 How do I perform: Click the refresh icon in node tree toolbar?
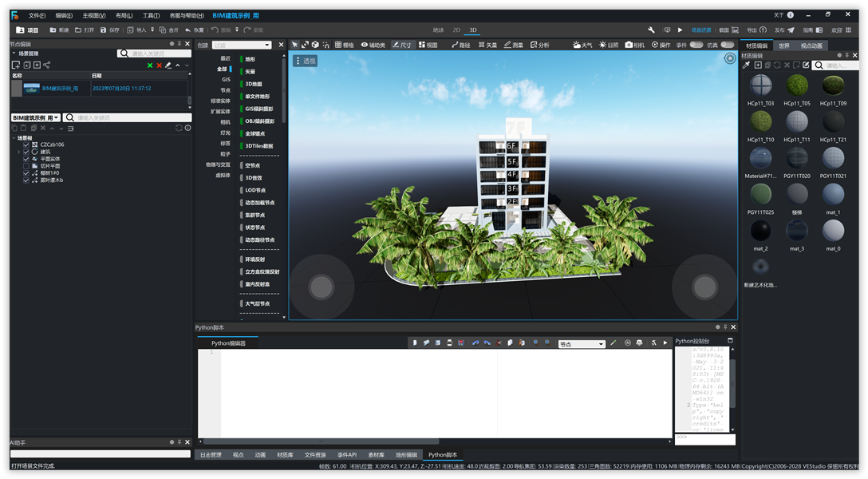(179, 128)
